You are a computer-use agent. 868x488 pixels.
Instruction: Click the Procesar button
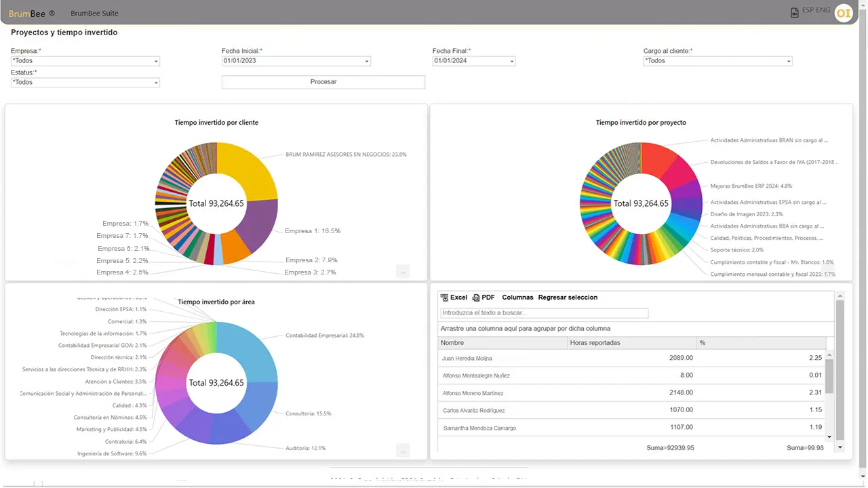[323, 82]
